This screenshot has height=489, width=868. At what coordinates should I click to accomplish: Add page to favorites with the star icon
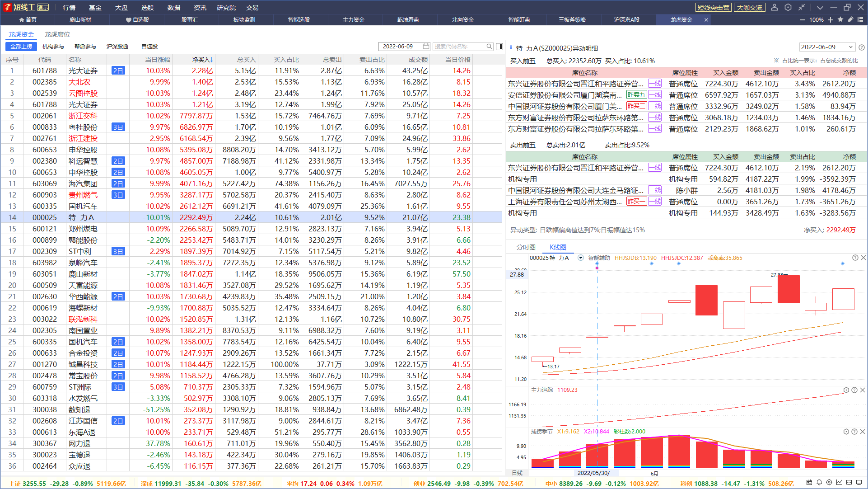[x=840, y=19]
